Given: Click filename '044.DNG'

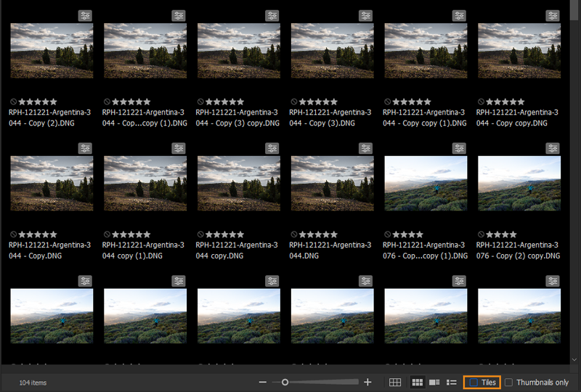Looking at the screenshot, I should (330, 250).
